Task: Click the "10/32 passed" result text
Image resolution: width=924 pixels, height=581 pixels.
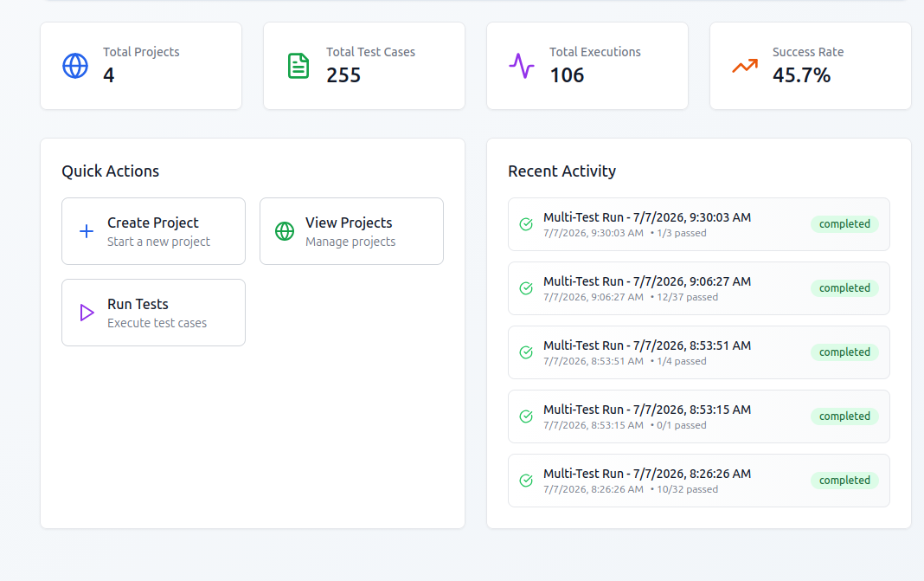Action: [x=688, y=489]
